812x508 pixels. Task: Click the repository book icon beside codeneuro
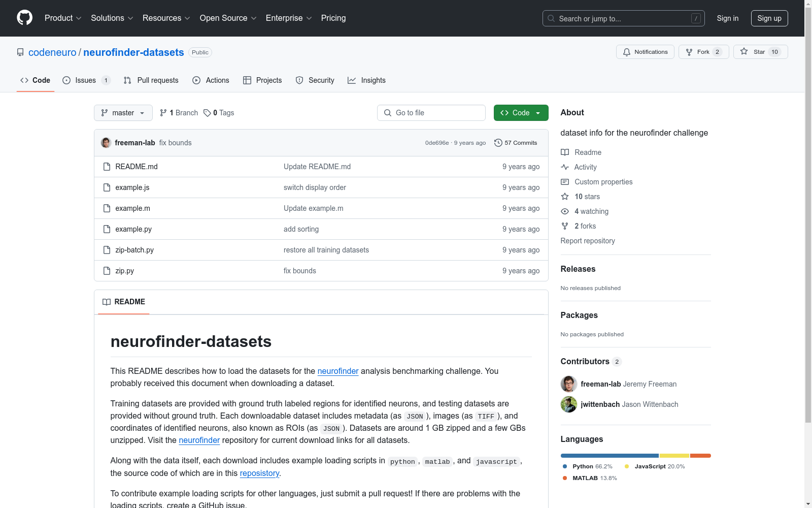[x=20, y=52]
